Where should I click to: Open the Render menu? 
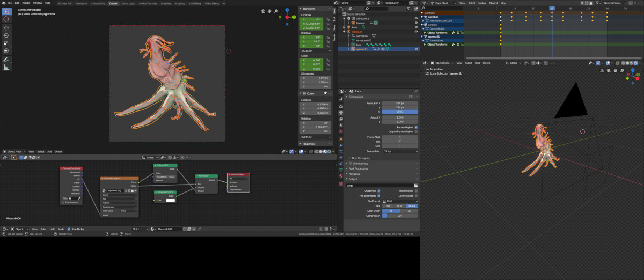pos(26,3)
